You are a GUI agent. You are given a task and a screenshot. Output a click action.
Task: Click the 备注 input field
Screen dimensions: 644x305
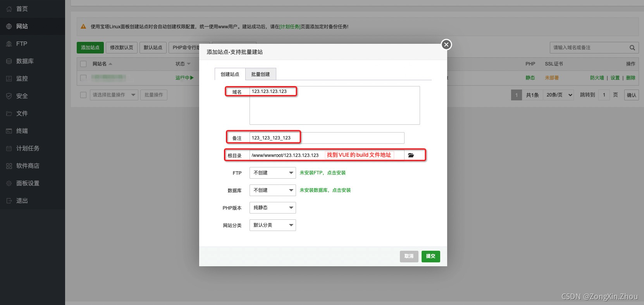coord(327,138)
